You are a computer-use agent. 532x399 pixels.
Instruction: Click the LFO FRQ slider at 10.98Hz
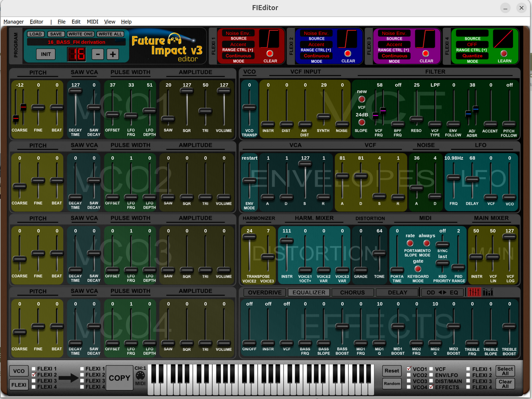coord(453,178)
